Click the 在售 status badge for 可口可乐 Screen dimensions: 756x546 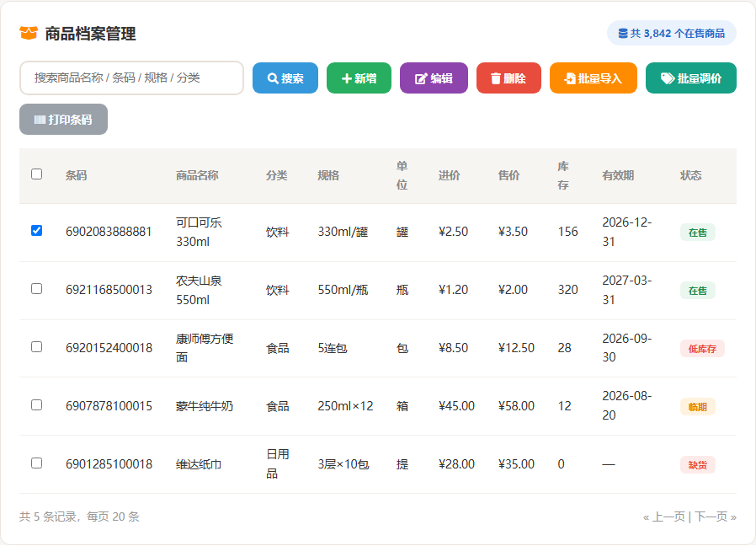[698, 233]
